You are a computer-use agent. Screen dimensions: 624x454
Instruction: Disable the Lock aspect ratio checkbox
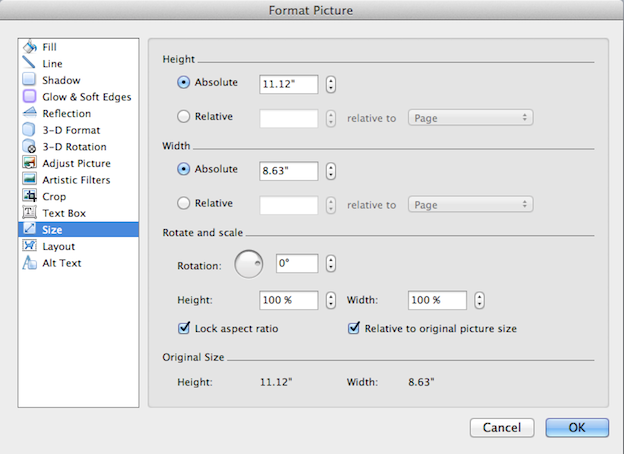coord(183,327)
